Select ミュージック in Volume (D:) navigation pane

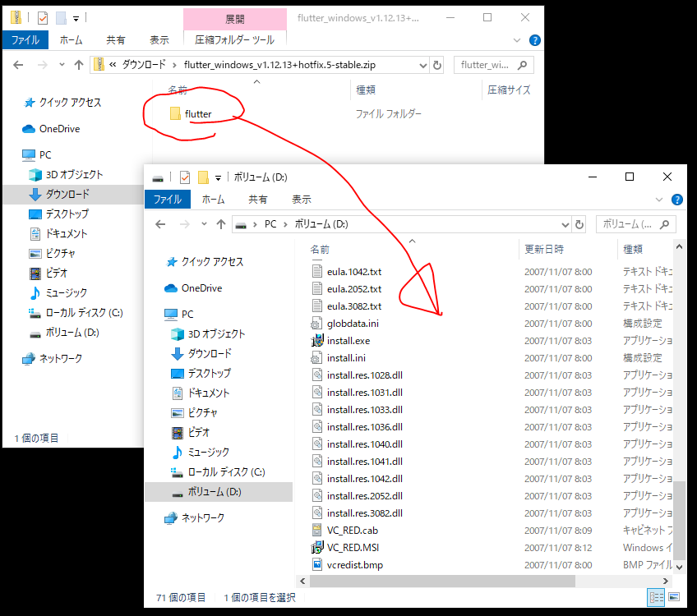[x=208, y=453]
